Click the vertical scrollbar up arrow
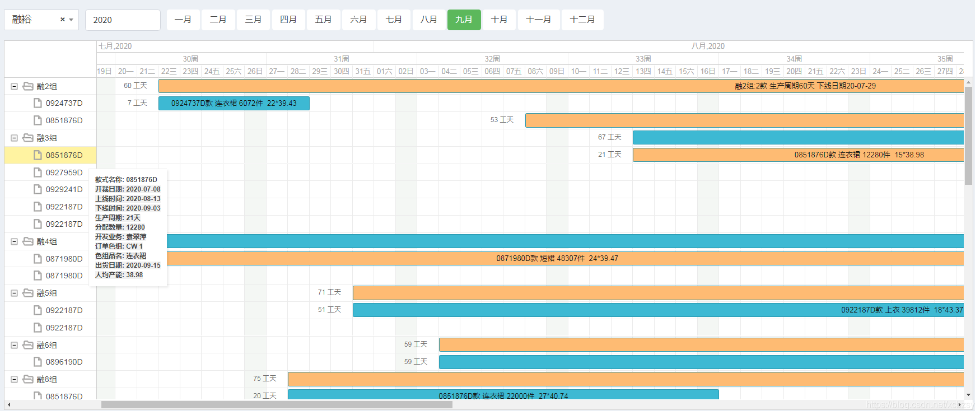Viewport: 980px width, 415px height. tap(968, 82)
